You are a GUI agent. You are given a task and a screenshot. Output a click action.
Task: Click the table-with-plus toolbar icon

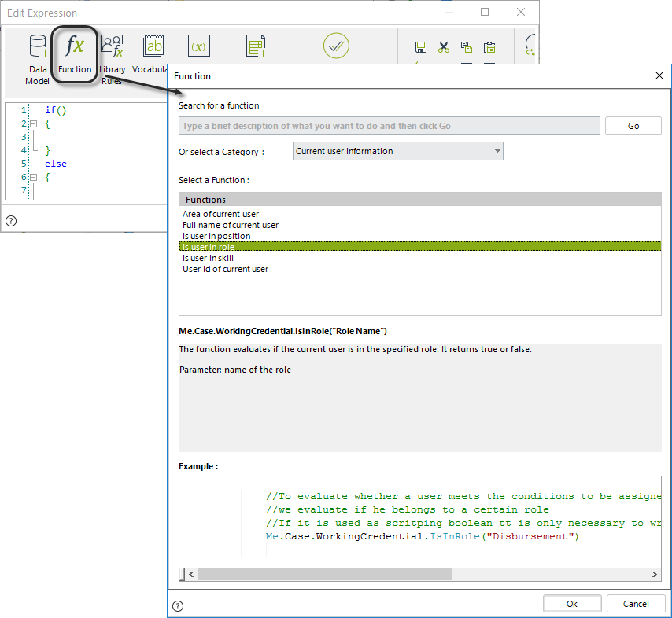click(x=257, y=46)
